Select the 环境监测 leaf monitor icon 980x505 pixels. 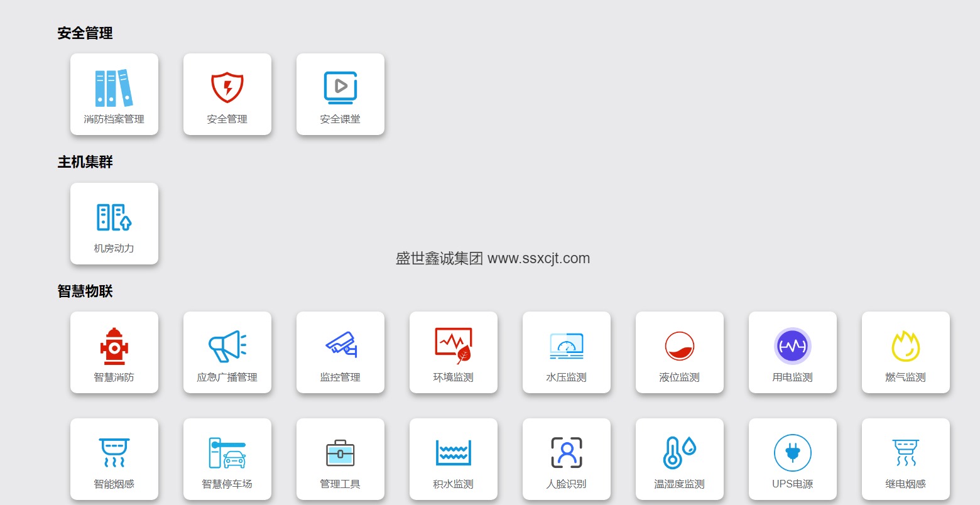(454, 346)
